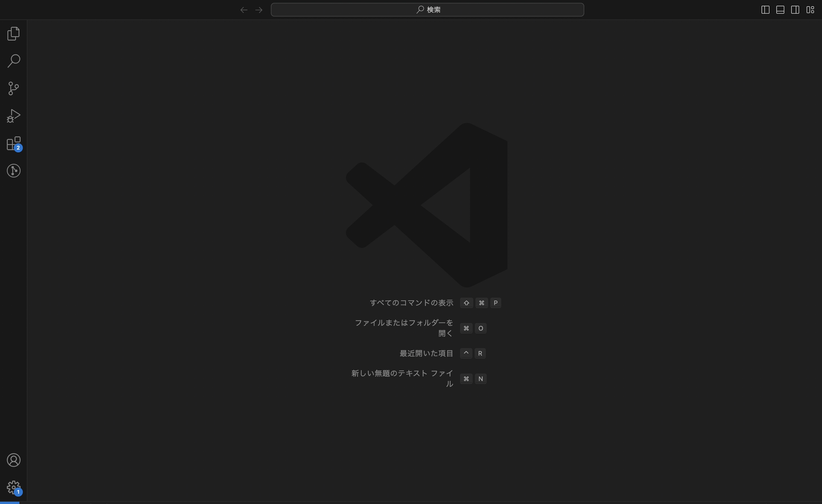Click the すべてのコマンドの表示 label
The image size is (822, 504).
411,303
